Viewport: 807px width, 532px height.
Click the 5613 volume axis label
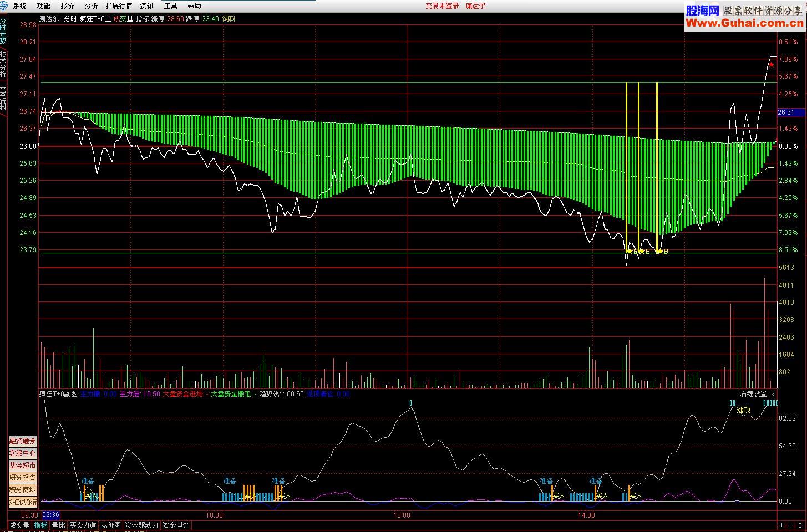(x=786, y=268)
